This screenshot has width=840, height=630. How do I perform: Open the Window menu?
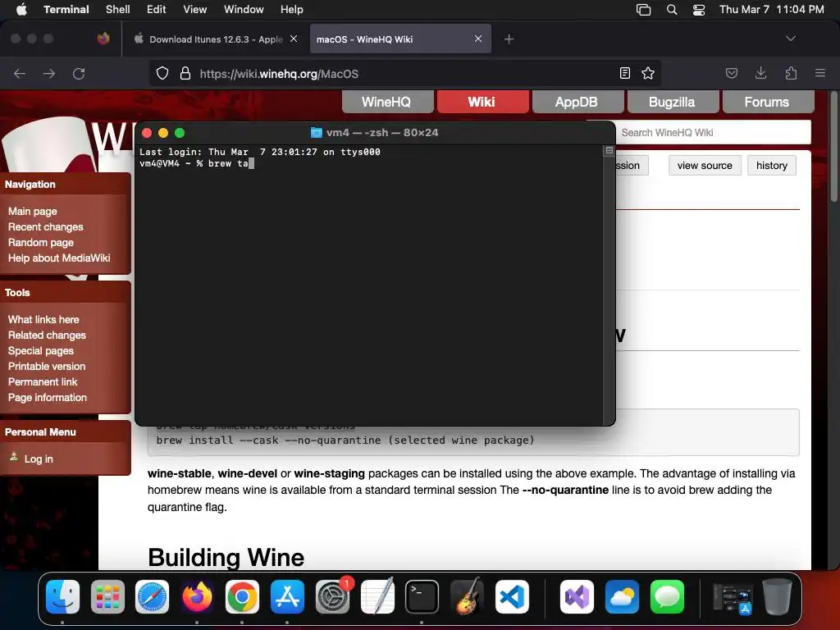(244, 10)
